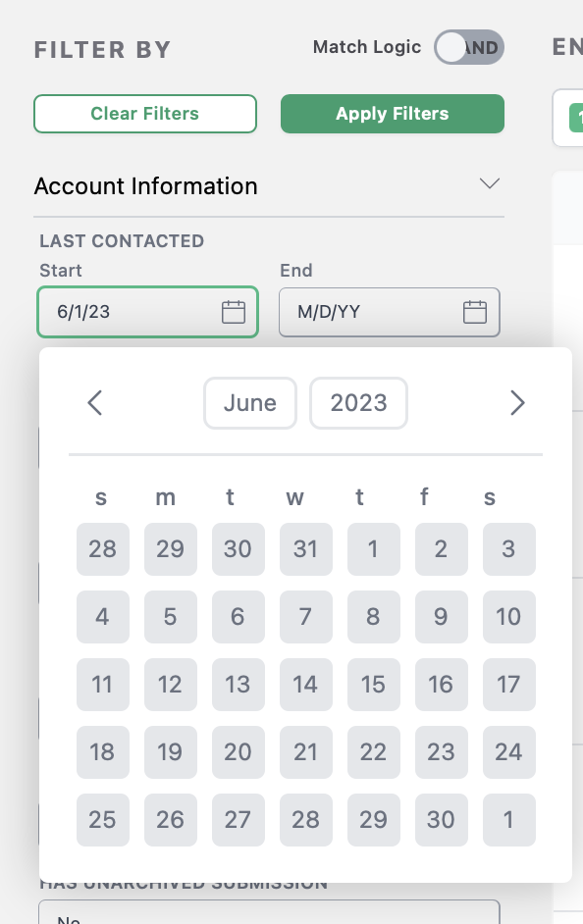Pick July 1 in the last row
Viewport: 583px width, 924px height.
point(508,820)
